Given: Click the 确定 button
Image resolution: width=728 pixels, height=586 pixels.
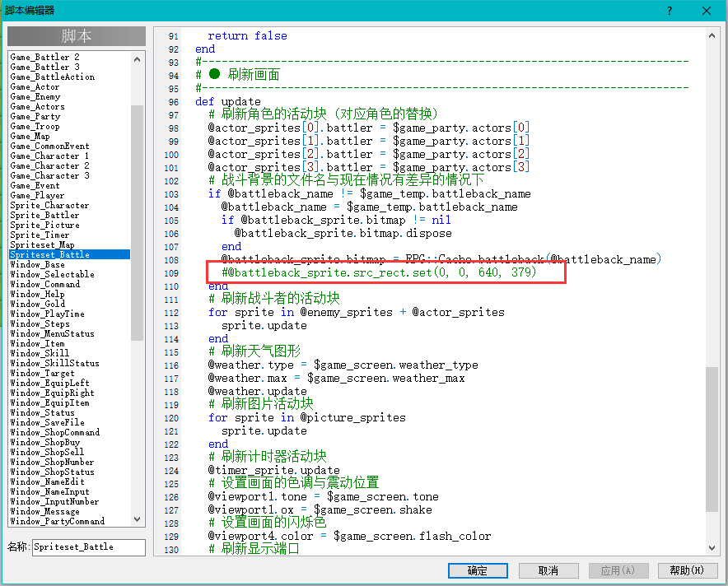Looking at the screenshot, I should [x=478, y=570].
